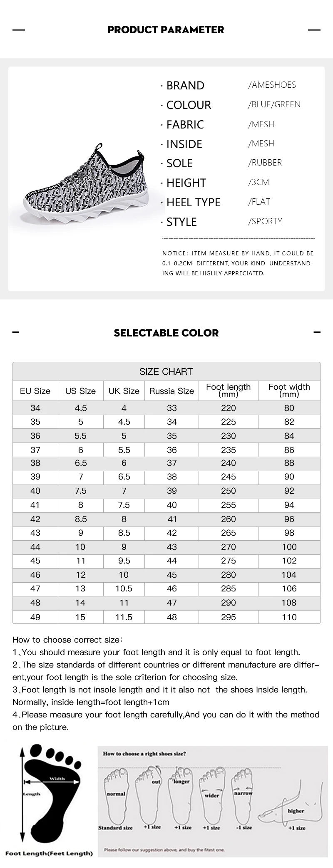Image resolution: width=333 pixels, height=868 pixels.
Task: Select the Russia Size column header
Action: point(171,391)
